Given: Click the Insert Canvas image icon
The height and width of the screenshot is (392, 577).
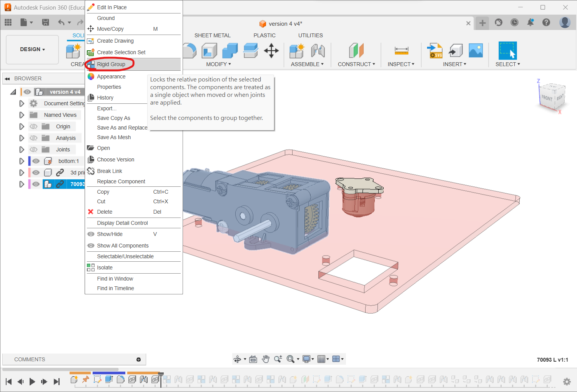Looking at the screenshot, I should 476,50.
